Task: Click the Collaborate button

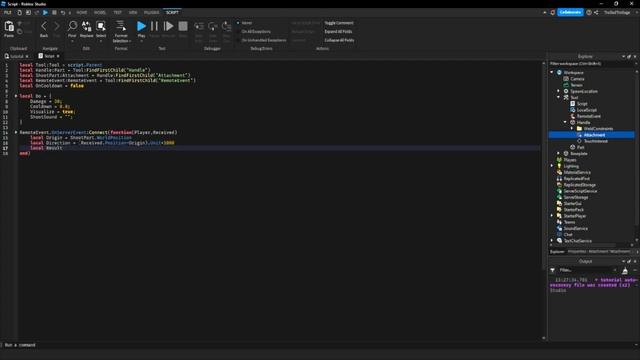Action: click(x=570, y=12)
